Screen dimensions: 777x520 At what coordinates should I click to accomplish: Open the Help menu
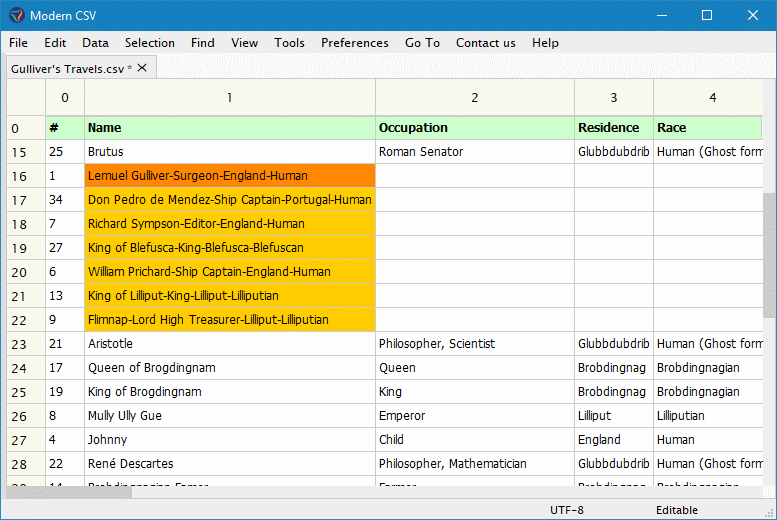click(545, 43)
